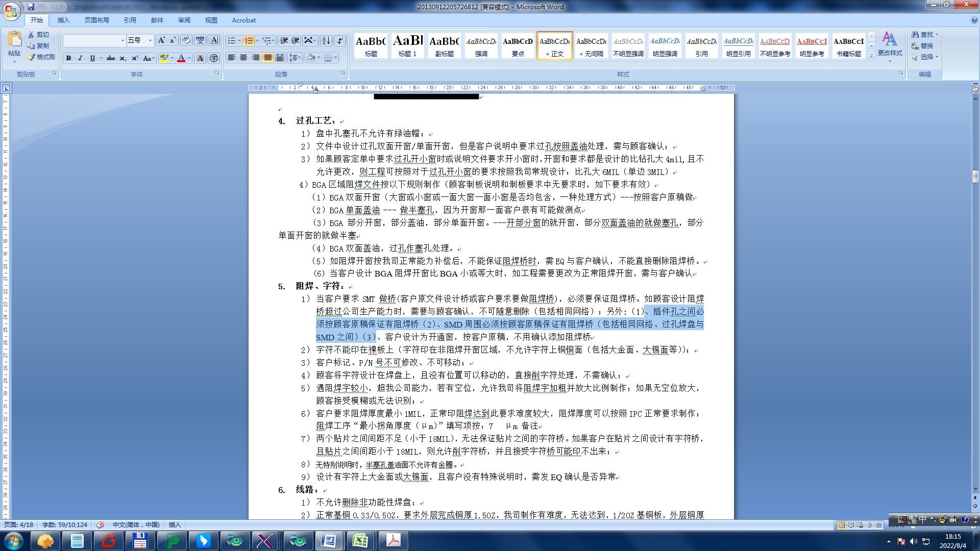Viewport: 980px width, 551px height.
Task: Click the vertical scrollbar thumb
Action: (x=975, y=177)
